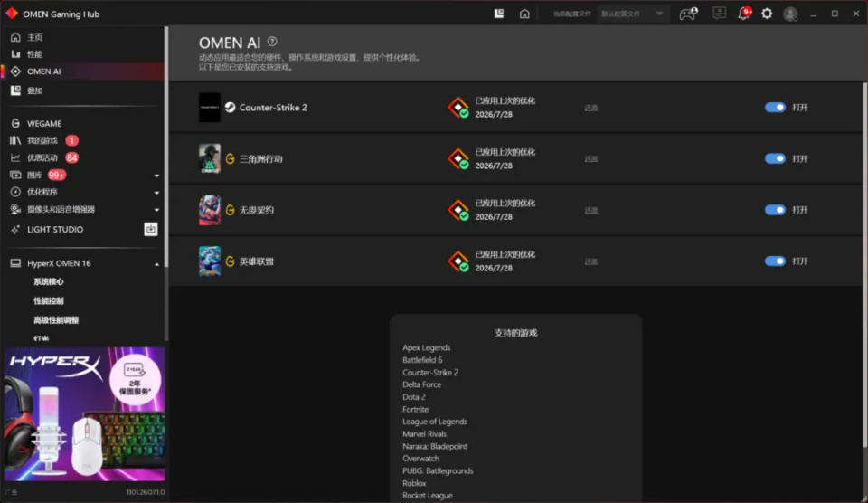Image resolution: width=868 pixels, height=503 pixels.
Task: Click the OMEN optimization status icon for 无畏契约
Action: pyautogui.click(x=458, y=210)
